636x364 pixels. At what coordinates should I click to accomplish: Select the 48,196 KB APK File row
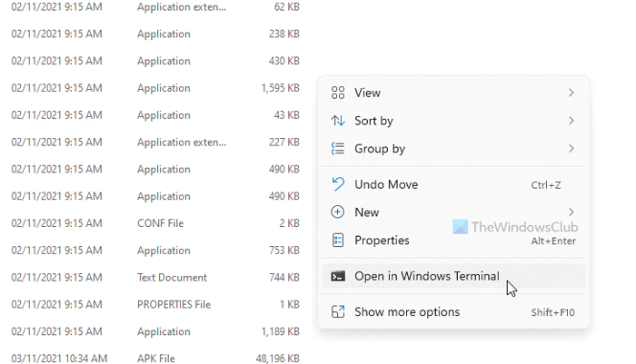point(154,359)
